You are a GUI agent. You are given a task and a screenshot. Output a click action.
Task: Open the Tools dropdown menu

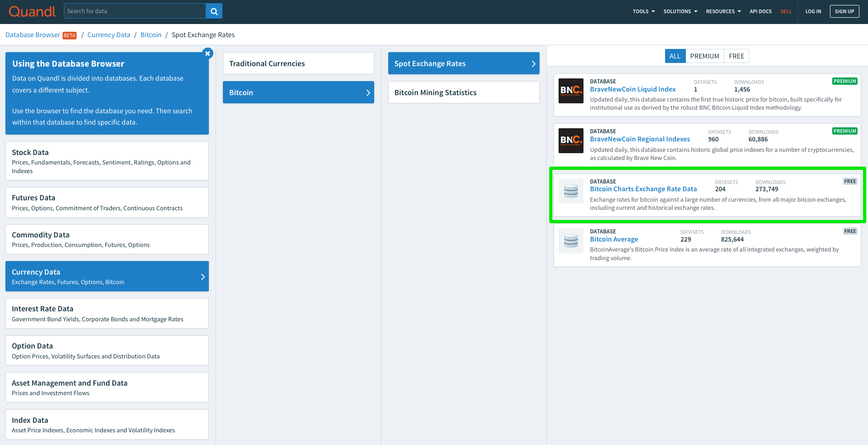point(644,11)
